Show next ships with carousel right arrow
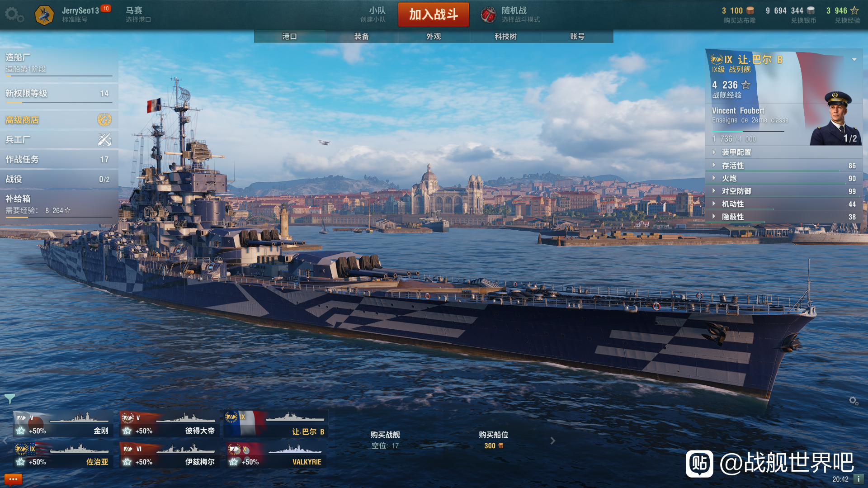Screen dimensions: 868x488 (552, 441)
